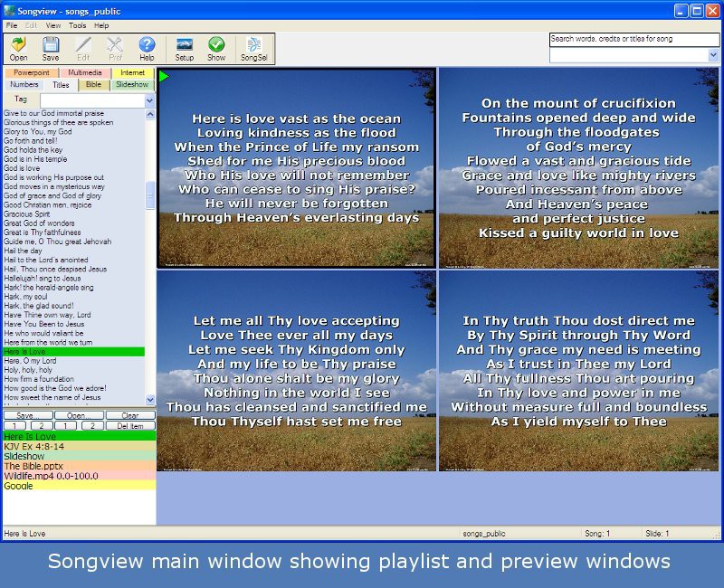
Task: Click 'Song: 1' status bar entry
Action: pos(597,534)
